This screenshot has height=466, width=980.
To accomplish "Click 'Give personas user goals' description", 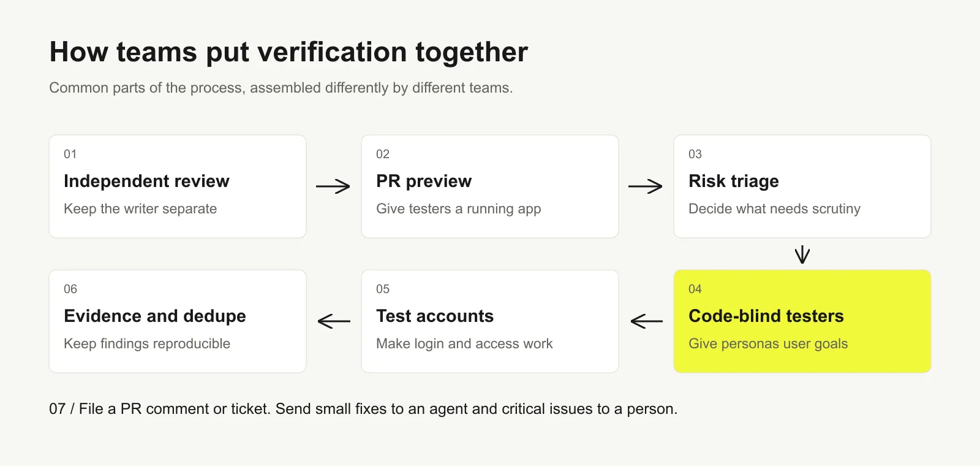I will pyautogui.click(x=768, y=343).
